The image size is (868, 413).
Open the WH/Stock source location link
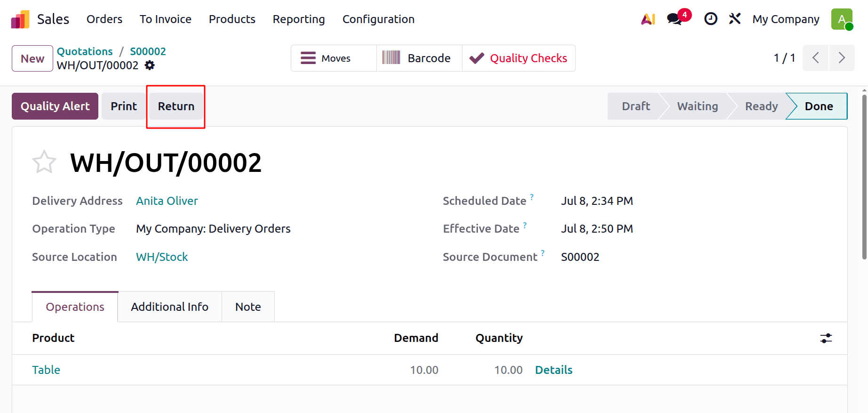coord(162,257)
